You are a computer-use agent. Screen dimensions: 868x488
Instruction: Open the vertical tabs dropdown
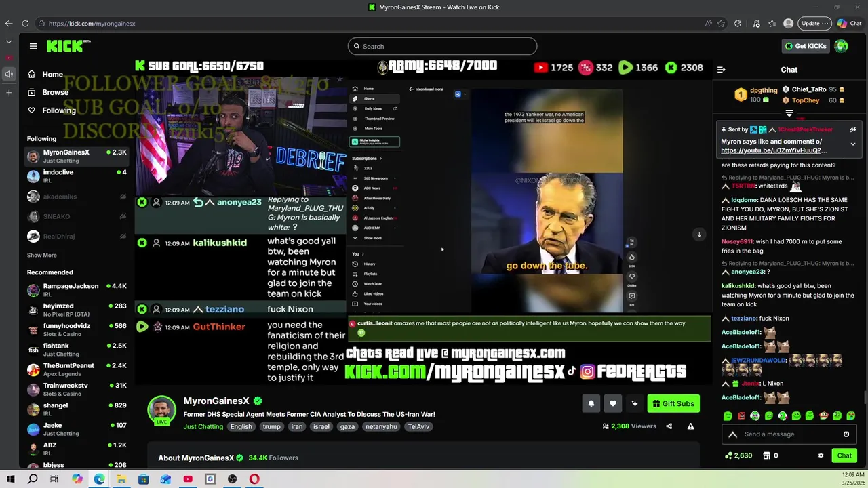[x=9, y=42]
